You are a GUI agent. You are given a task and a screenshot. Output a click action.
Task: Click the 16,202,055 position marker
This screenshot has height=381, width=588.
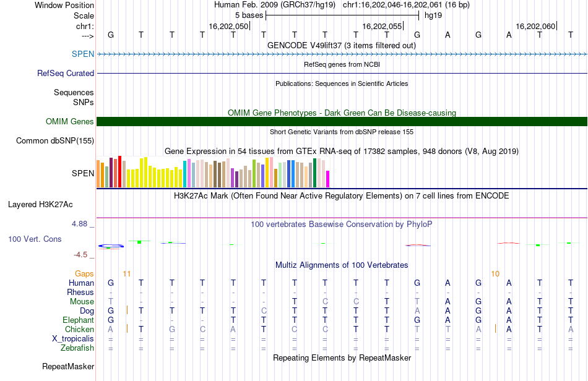(x=382, y=26)
